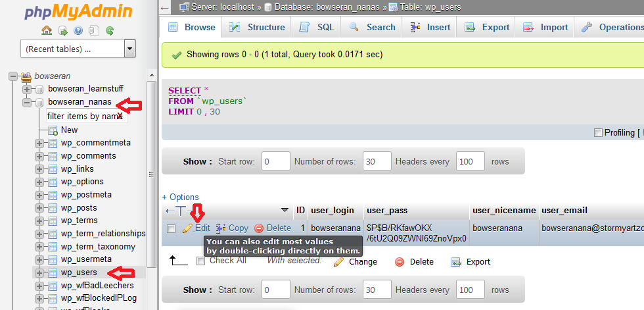Click the navigation panel vertical scrollbar
Screen dimensions: 644x310
[152, 174]
